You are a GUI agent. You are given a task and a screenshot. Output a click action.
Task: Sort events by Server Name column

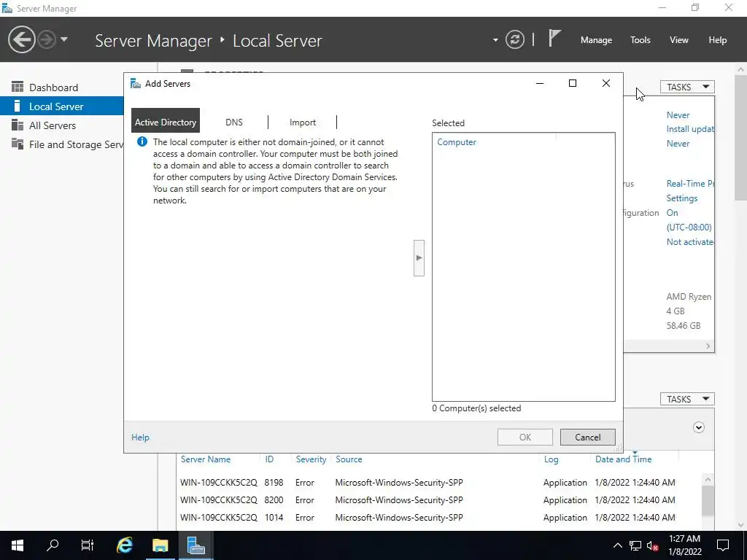pyautogui.click(x=205, y=459)
